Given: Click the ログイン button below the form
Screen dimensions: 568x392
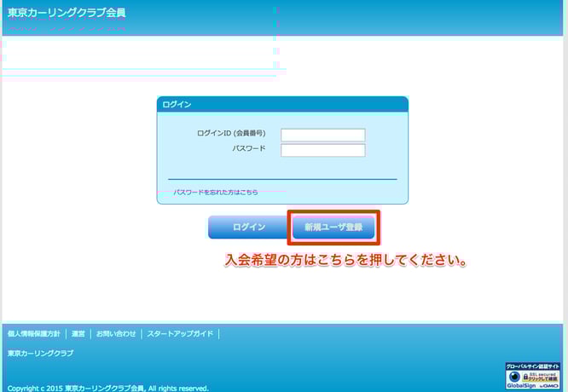Looking at the screenshot, I should 249,227.
